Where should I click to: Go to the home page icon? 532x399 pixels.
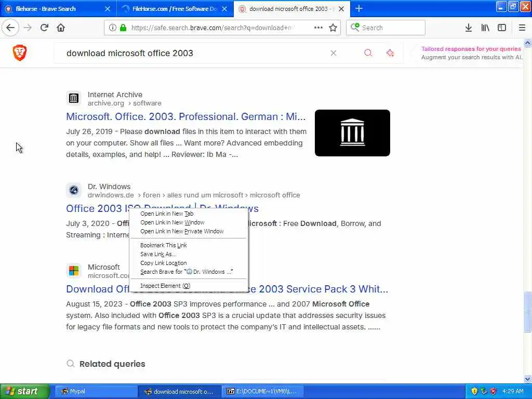pyautogui.click(x=61, y=28)
